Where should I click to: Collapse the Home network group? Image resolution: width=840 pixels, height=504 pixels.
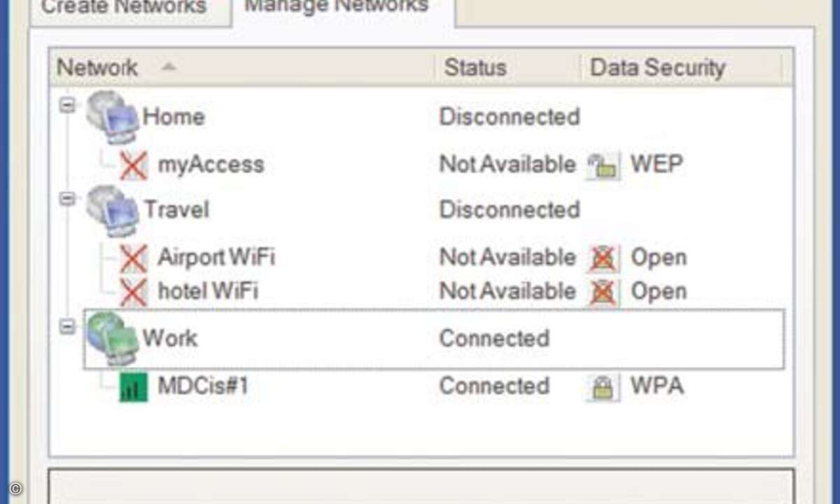[x=67, y=106]
